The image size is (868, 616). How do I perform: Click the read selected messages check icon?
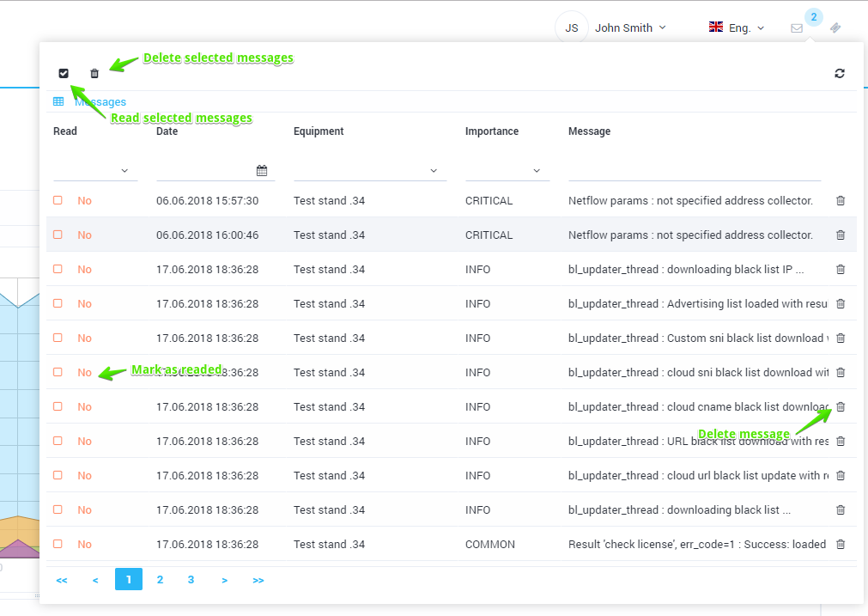coord(64,74)
